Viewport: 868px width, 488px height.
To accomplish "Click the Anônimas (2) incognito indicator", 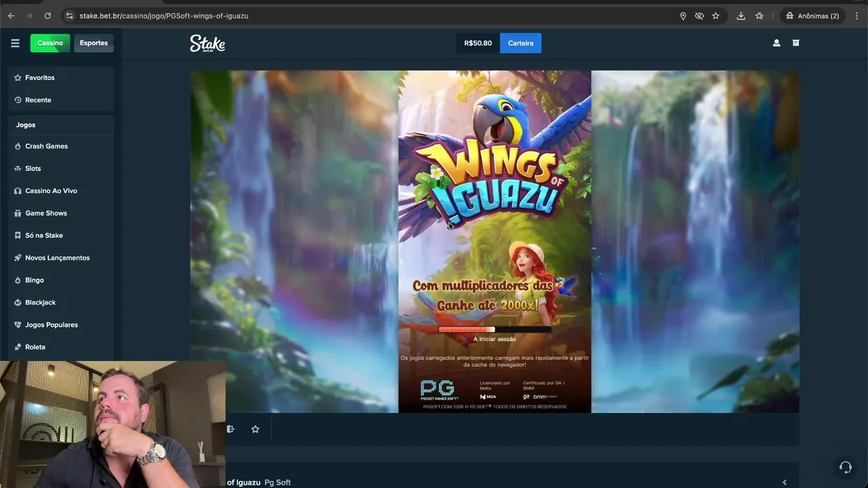I will click(x=812, y=16).
